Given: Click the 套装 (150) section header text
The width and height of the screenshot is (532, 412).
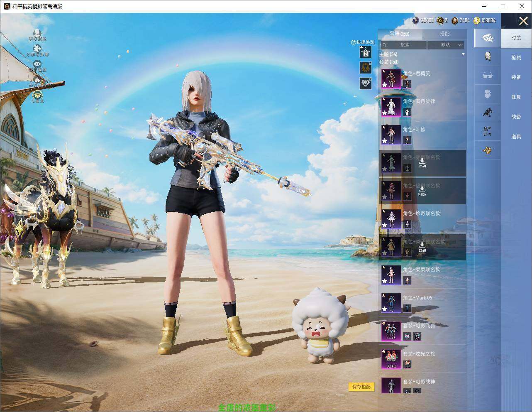Looking at the screenshot, I should coord(389,62).
